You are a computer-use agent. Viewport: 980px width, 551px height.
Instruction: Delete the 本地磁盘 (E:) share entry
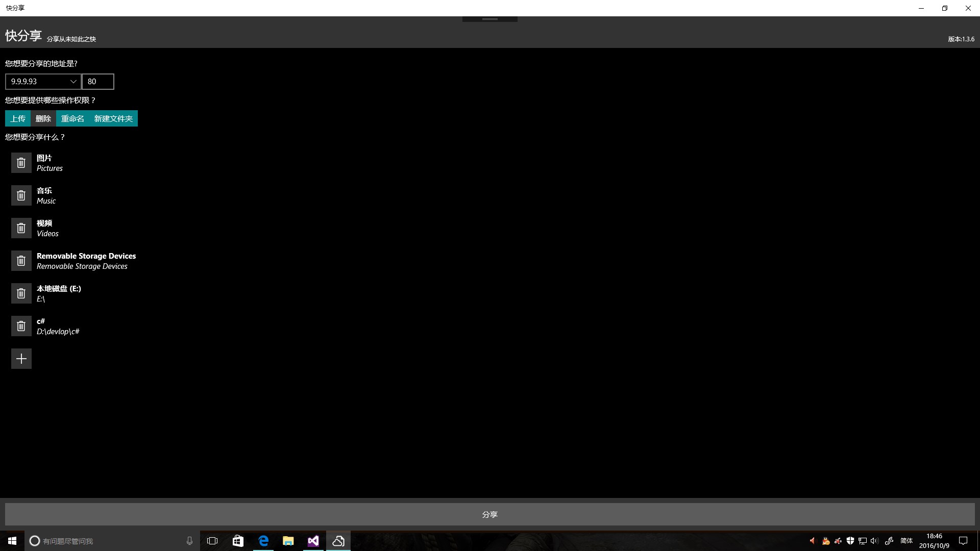[21, 293]
